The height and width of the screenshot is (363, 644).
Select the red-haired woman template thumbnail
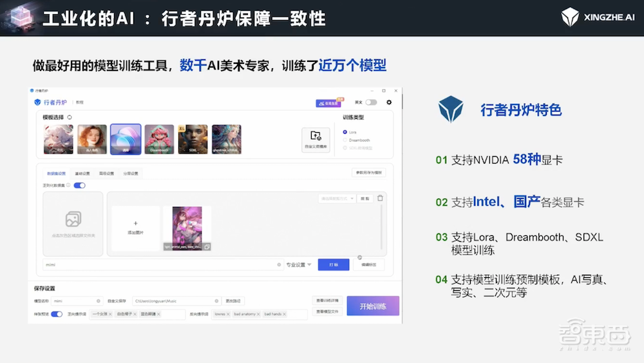pyautogui.click(x=92, y=139)
